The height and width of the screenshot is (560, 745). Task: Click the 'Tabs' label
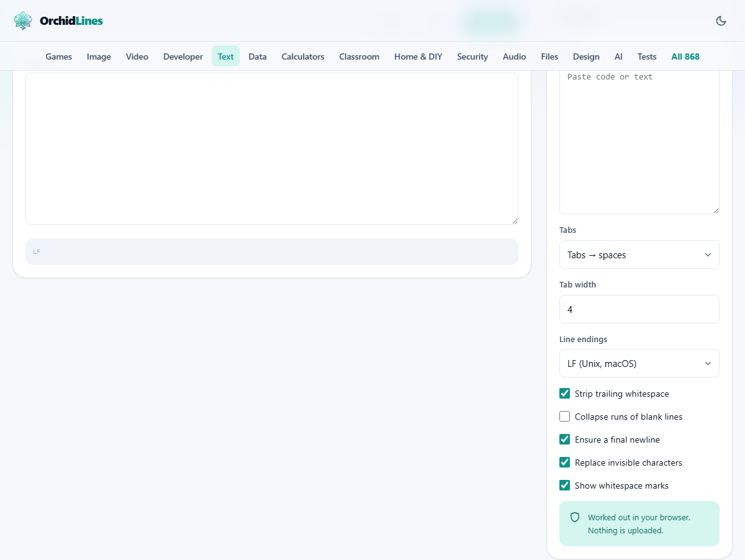click(567, 230)
